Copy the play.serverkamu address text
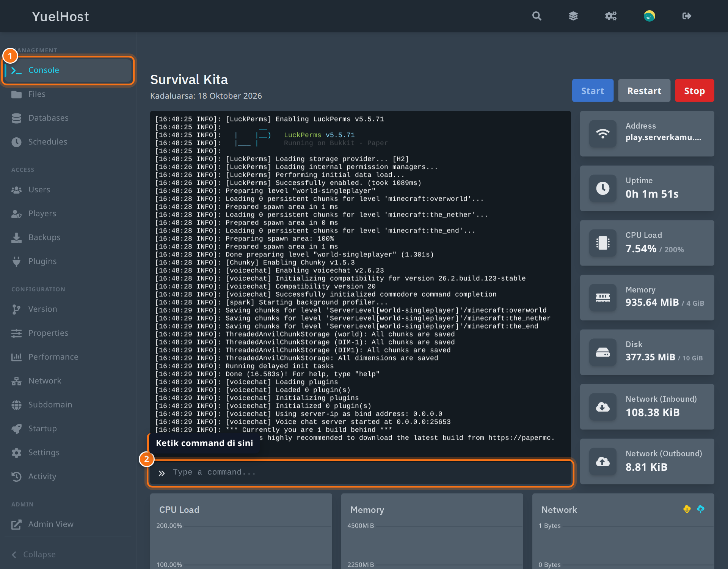 663,137
